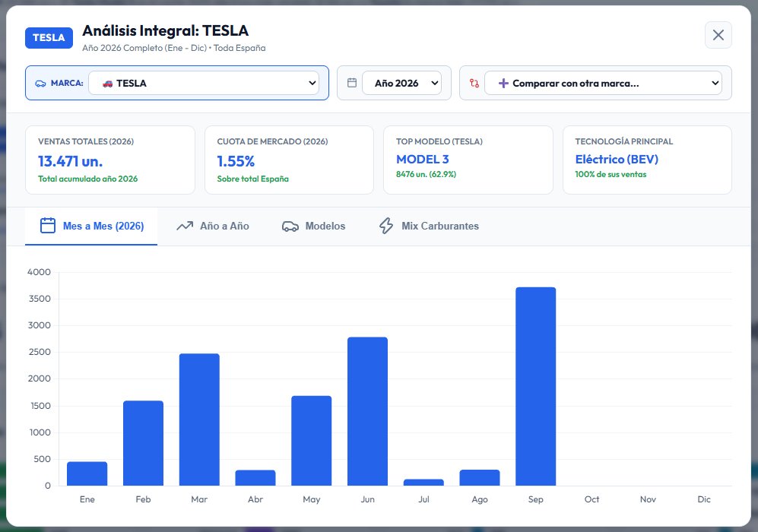
Task: Click the Eléctrico (BEV) technology value
Action: click(x=617, y=159)
